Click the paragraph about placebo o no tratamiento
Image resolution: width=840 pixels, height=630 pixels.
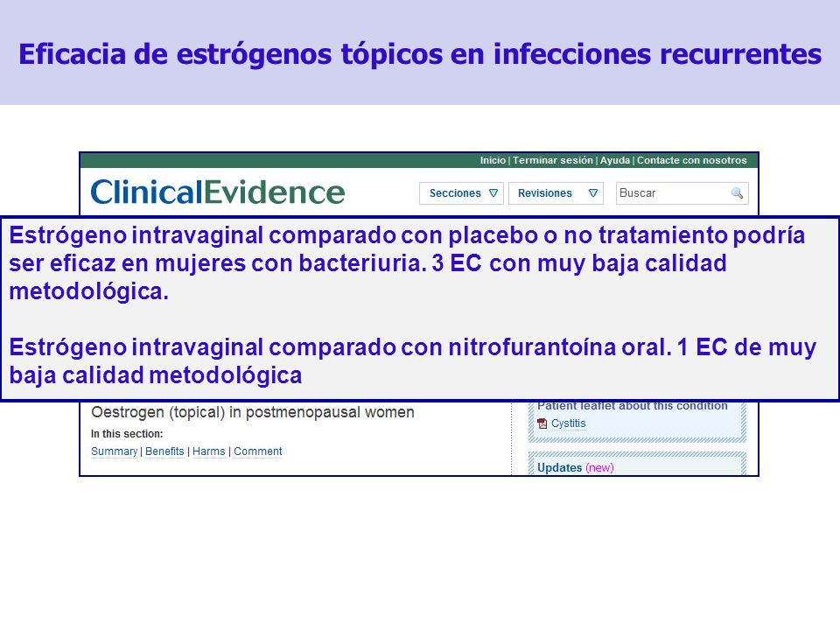coord(407,263)
